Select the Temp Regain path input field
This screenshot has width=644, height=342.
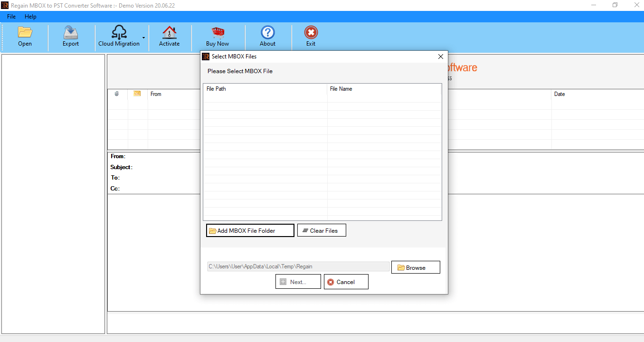(x=298, y=266)
